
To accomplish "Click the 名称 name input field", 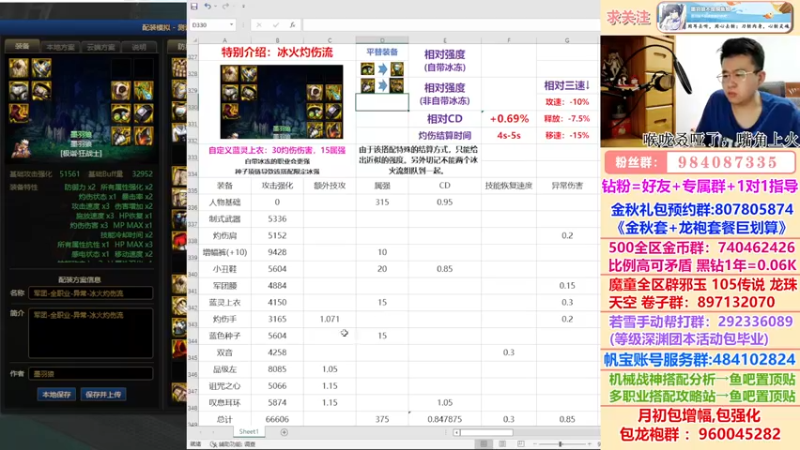I will 91,293.
